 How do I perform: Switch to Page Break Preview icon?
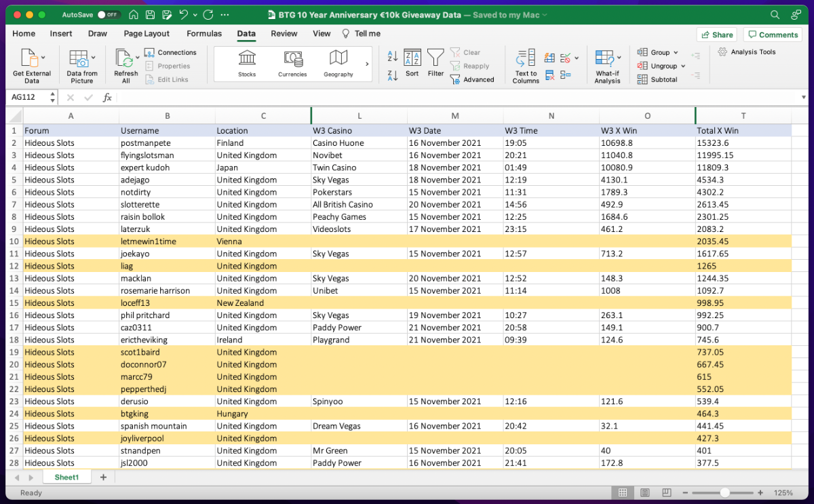point(666,492)
